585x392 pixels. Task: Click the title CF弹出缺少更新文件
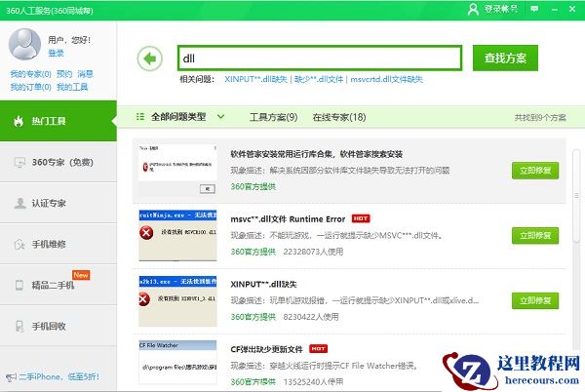click(266, 349)
